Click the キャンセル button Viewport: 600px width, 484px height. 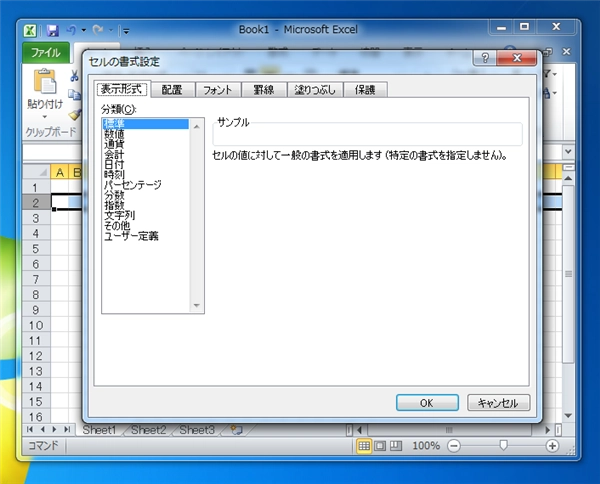pos(498,403)
